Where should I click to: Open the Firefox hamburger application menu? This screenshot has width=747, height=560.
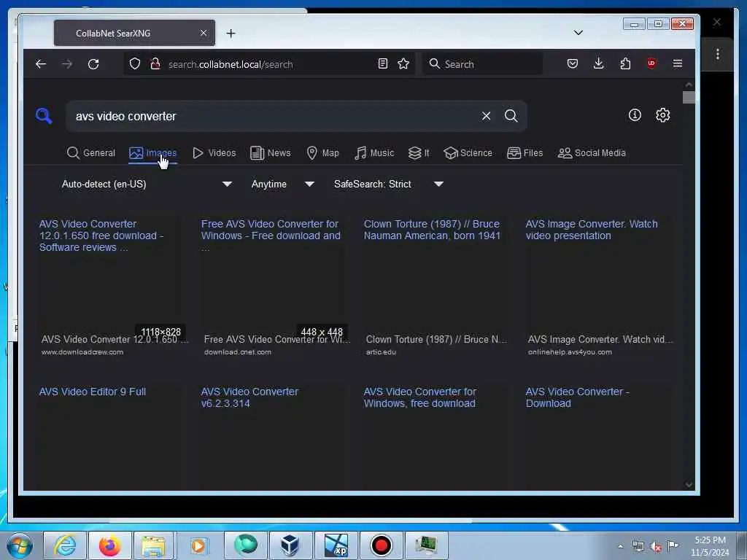(x=678, y=64)
